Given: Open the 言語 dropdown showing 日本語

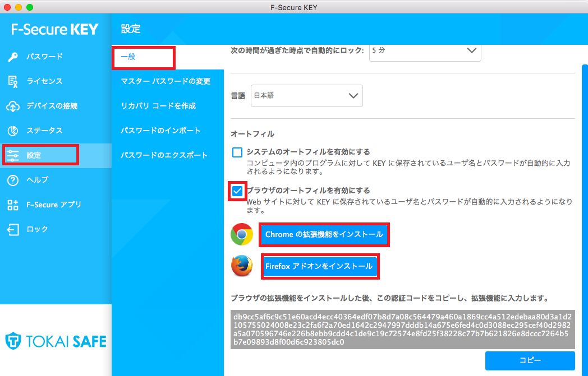Looking at the screenshot, I should tap(307, 96).
